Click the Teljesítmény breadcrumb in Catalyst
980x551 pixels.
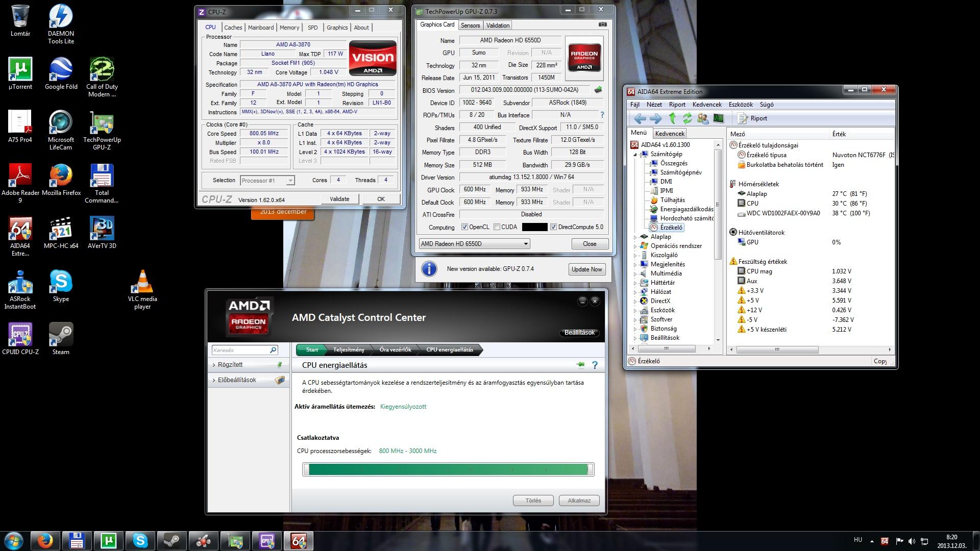(x=349, y=350)
